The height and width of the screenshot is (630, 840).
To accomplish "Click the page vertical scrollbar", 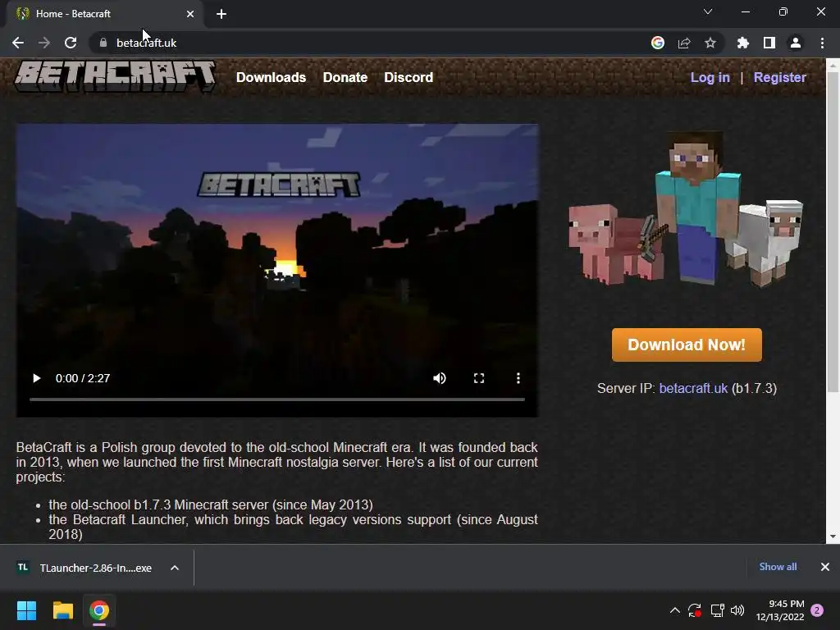I will click(833, 231).
